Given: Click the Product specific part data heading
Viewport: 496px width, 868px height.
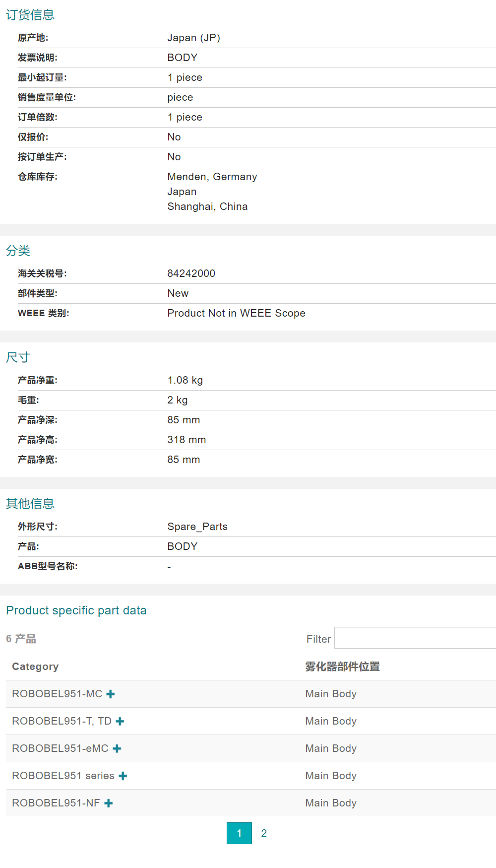Looking at the screenshot, I should 76,610.
